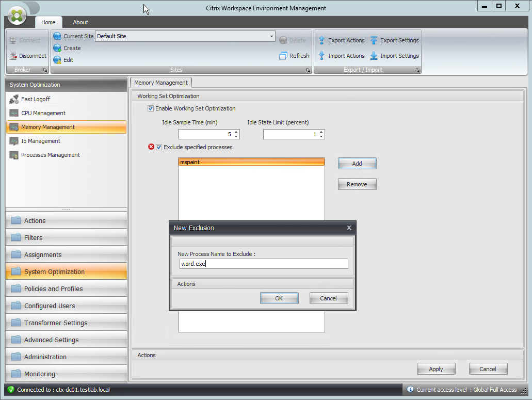Click the access level info icon
Screen dimensions: 532x400
coord(410,390)
